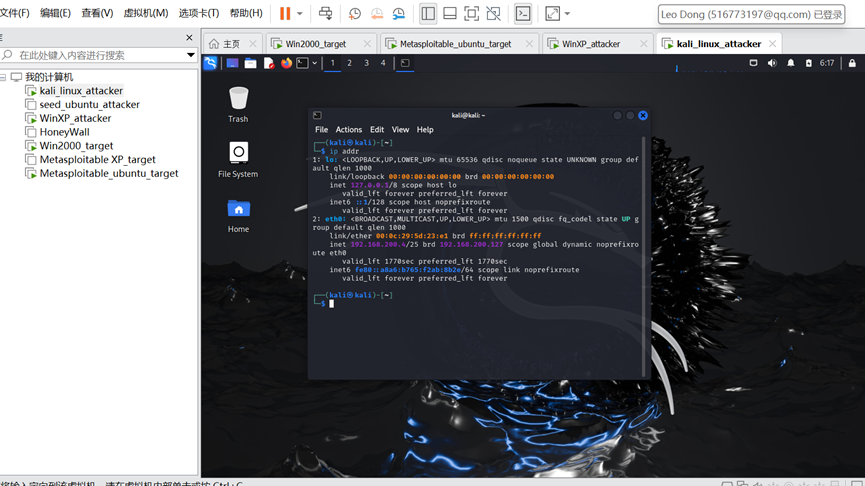
Task: Open the Home folder desktop icon
Action: coord(238,215)
